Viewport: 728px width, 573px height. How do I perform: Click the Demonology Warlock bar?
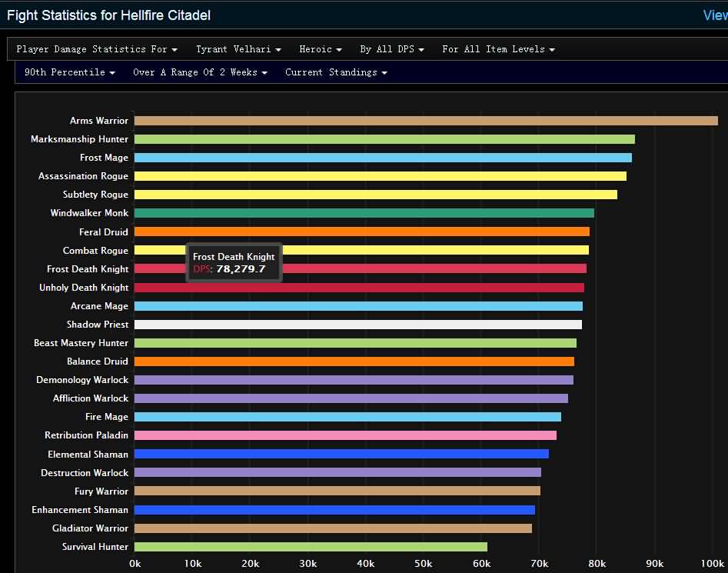[x=354, y=380]
